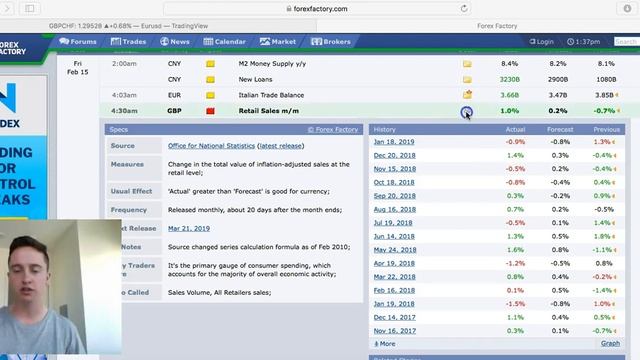Click yellow impact icon for New Loans

[x=210, y=80]
